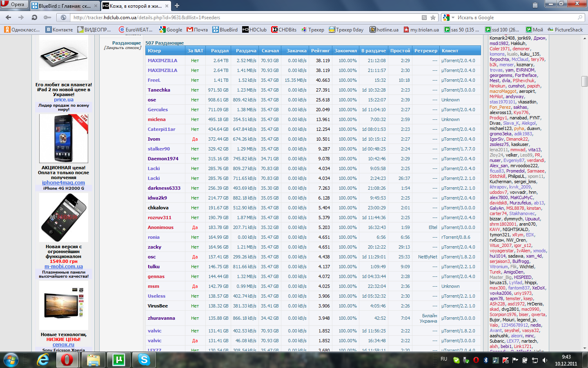Open the Почта bookmark
This screenshot has width=588, height=368.
pyautogui.click(x=197, y=29)
